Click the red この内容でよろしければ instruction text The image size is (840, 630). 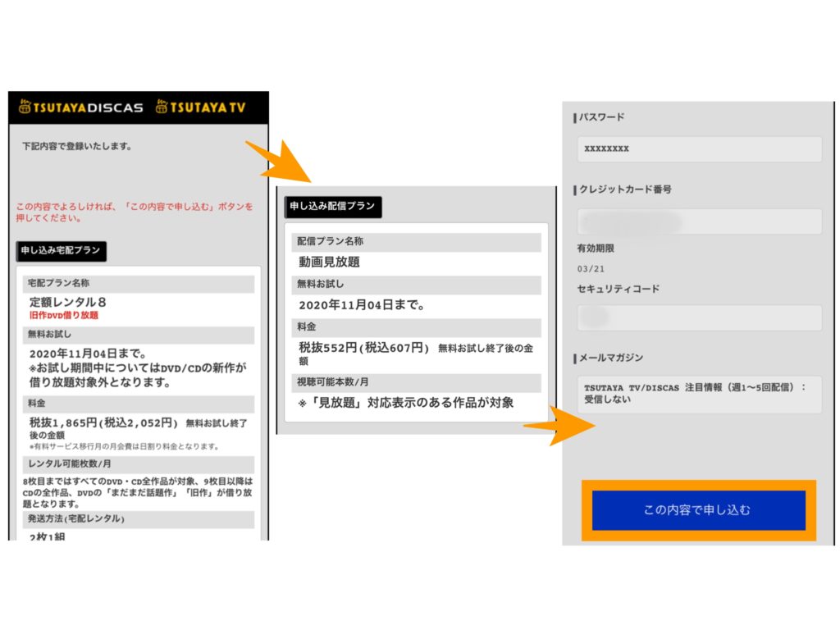click(x=135, y=212)
